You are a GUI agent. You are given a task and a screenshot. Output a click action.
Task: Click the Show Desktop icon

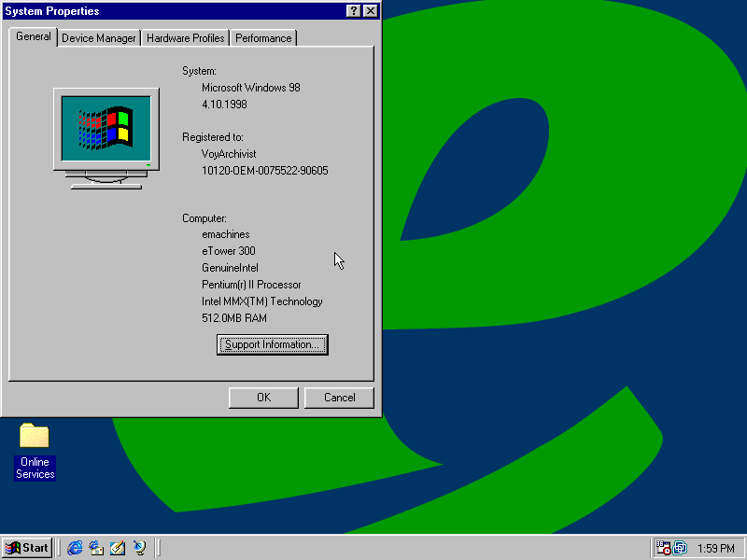pos(118,548)
